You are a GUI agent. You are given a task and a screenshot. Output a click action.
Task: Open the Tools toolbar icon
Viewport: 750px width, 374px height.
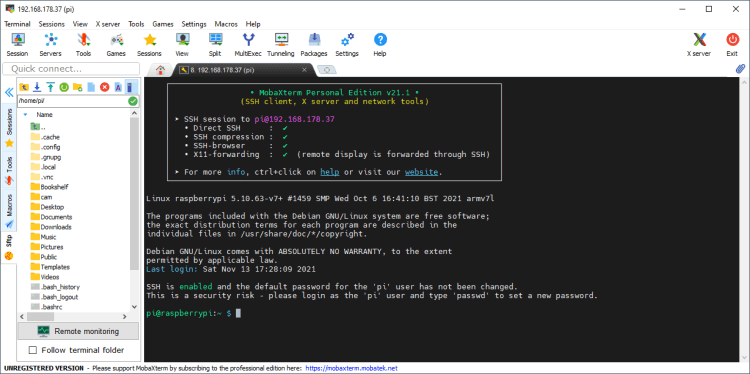pos(83,44)
